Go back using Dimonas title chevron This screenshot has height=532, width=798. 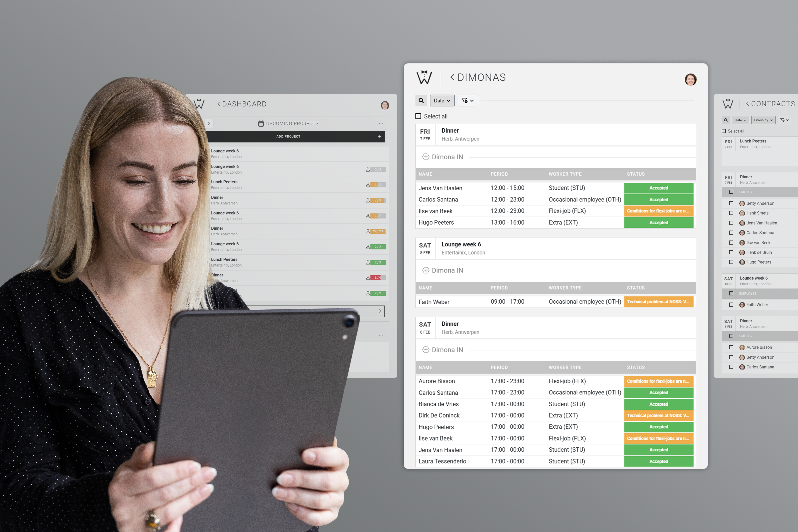click(452, 77)
